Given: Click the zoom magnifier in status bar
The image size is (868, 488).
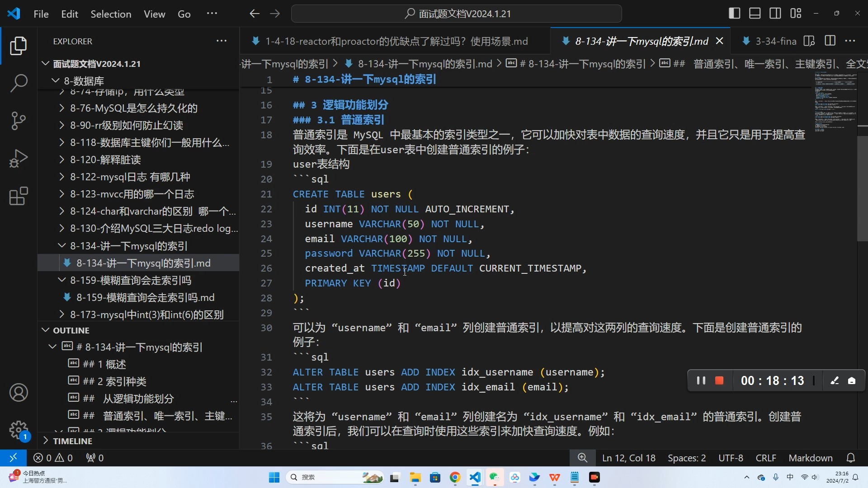Looking at the screenshot, I should tap(582, 458).
